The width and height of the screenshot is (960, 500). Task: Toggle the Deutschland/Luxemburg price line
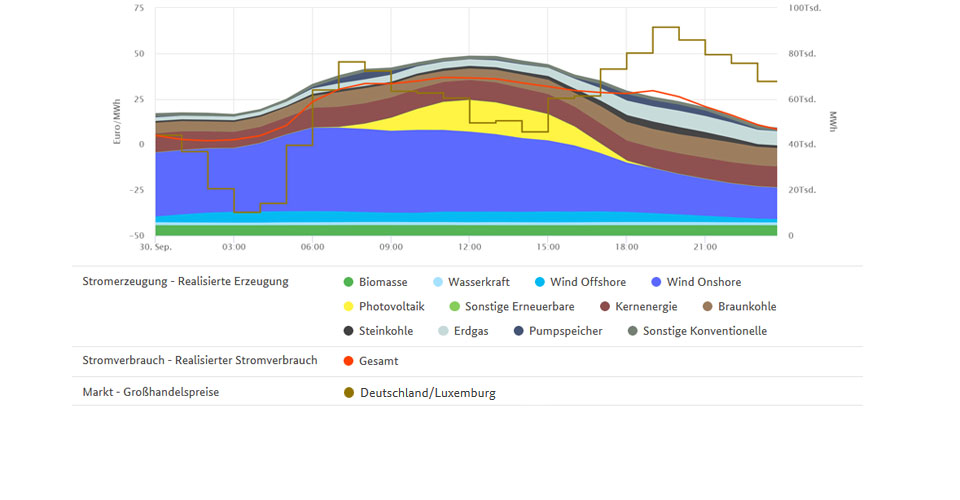point(349,393)
